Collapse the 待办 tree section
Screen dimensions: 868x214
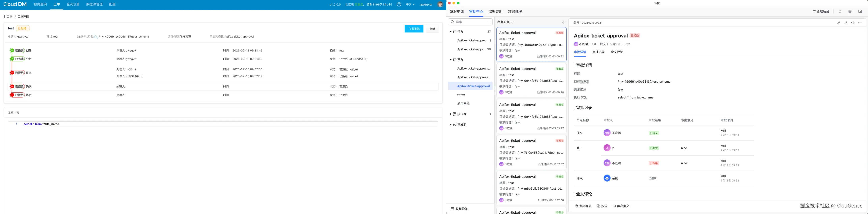450,32
